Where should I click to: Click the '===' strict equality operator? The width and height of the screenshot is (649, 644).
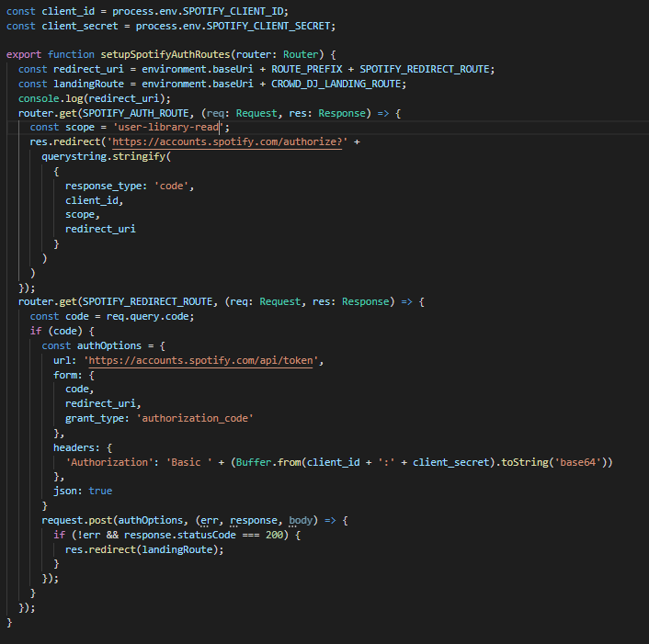pyautogui.click(x=251, y=536)
